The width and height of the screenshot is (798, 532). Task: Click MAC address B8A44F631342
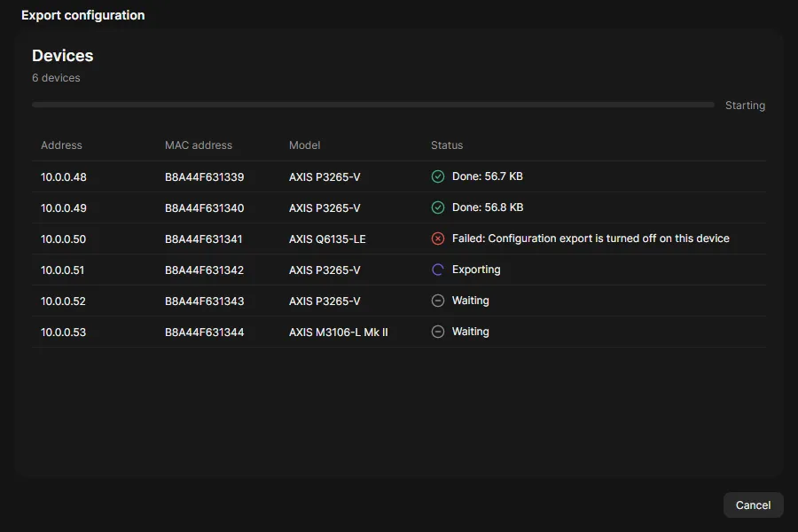pos(205,270)
